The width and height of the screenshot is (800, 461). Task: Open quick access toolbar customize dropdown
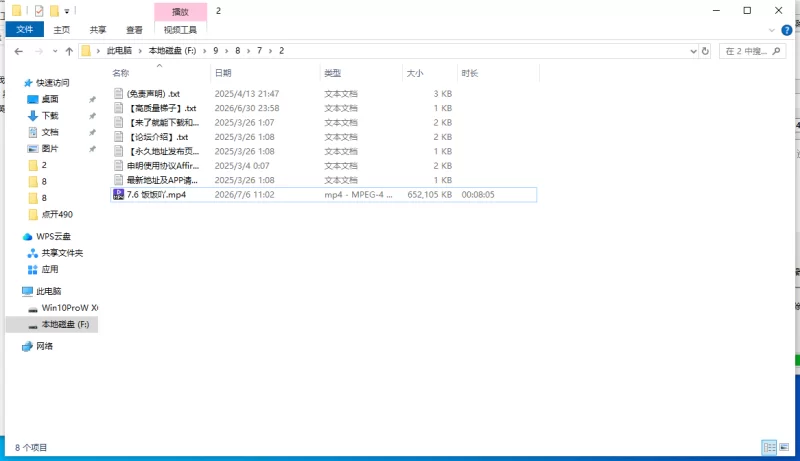pos(67,11)
